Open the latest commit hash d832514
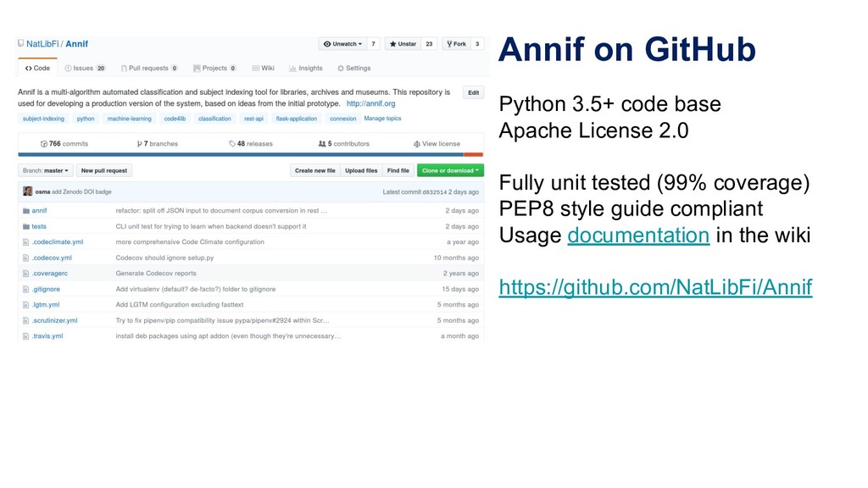The height and width of the screenshot is (488, 868). (x=435, y=192)
